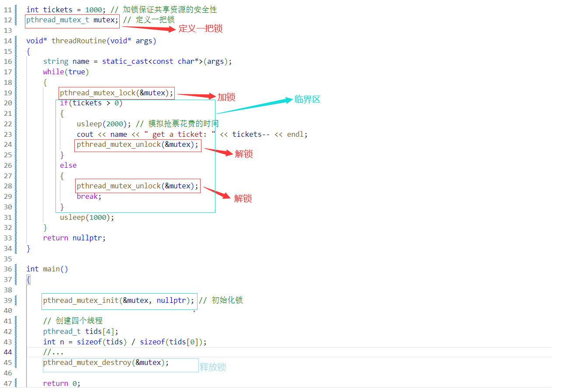The image size is (572, 392).
Task: Click the 'usleep(2000);' call
Action: pos(104,124)
